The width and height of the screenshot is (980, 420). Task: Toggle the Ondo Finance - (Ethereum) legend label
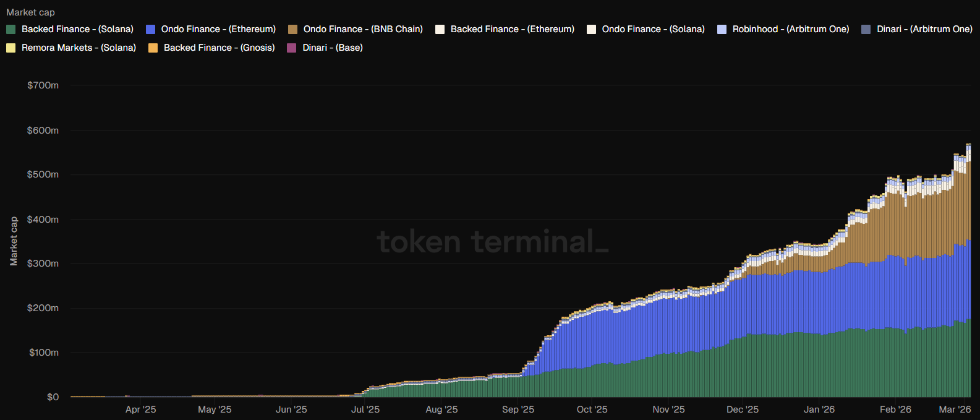[x=218, y=29]
